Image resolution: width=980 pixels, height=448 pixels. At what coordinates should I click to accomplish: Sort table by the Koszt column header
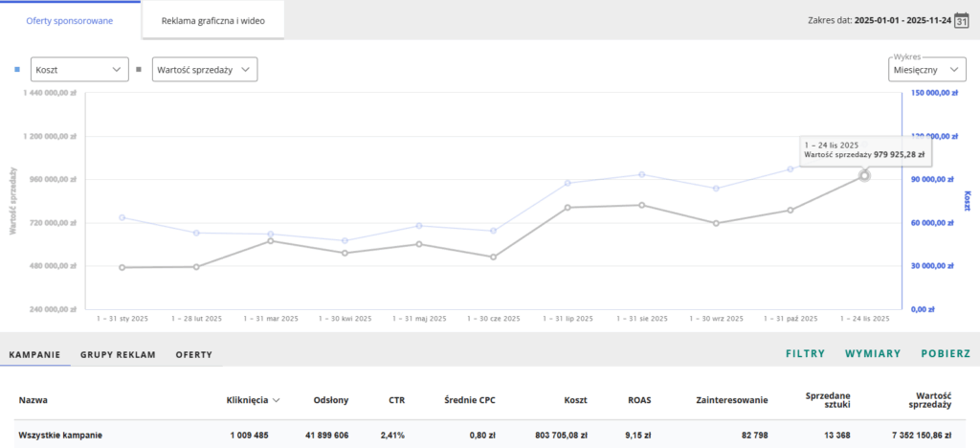(574, 400)
